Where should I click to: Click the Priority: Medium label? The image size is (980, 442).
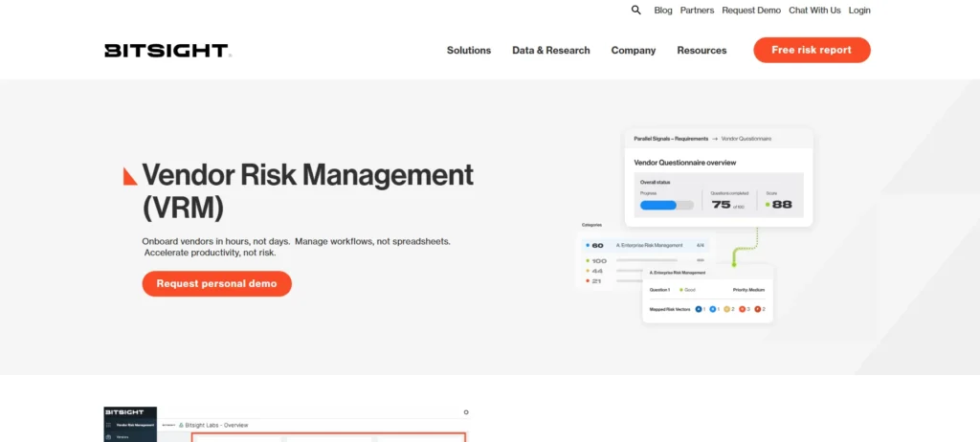(x=748, y=290)
